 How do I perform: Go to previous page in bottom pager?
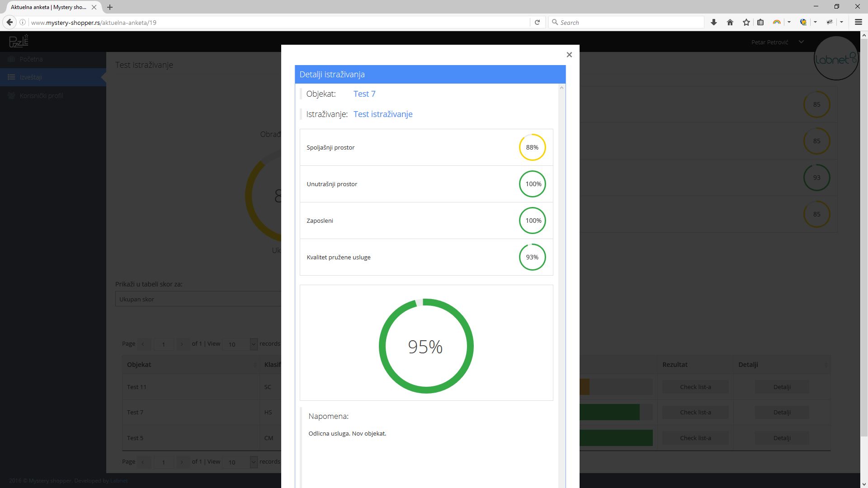(143, 462)
